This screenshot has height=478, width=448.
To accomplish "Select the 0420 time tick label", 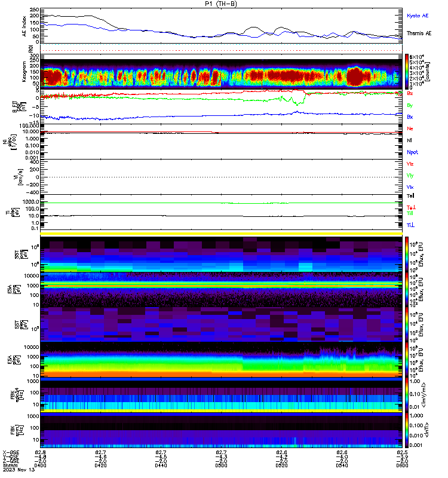I will (x=100, y=465).
